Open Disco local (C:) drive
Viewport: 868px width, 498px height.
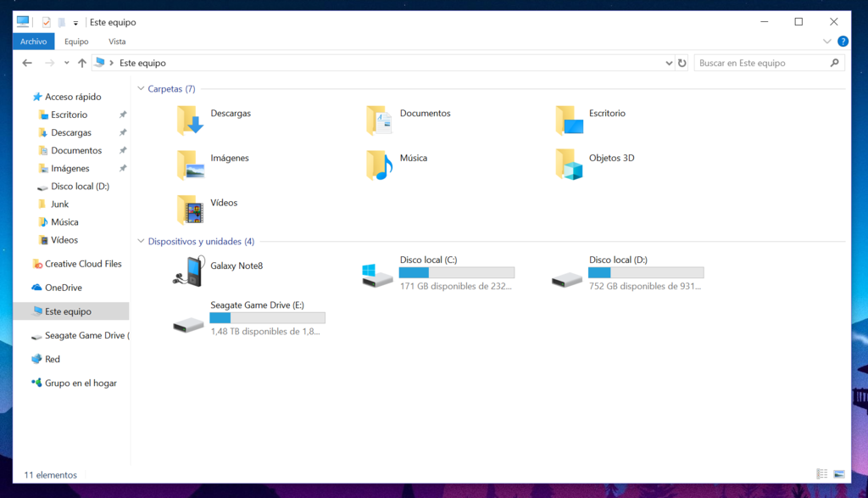point(376,271)
